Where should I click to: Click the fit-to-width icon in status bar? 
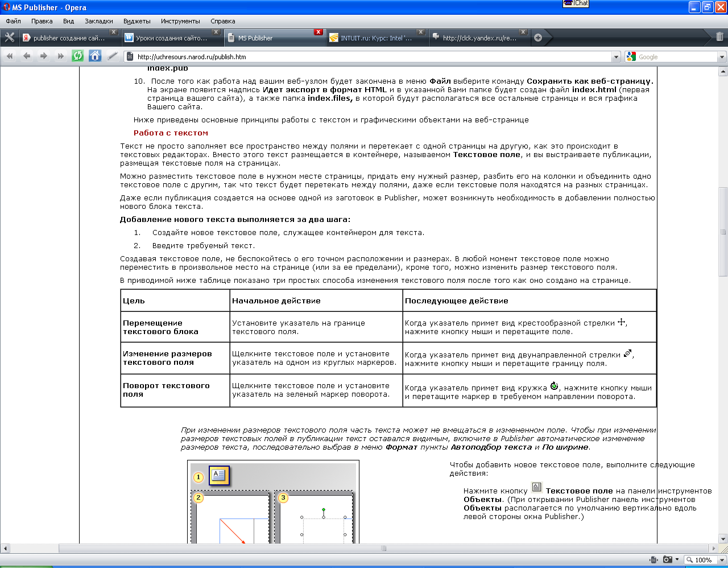point(654,559)
